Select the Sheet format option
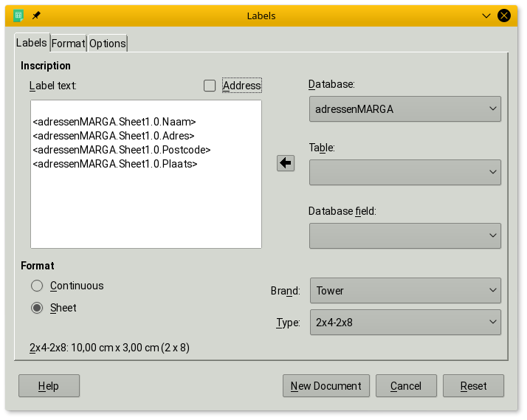Screen dimensions: 527x420 pyautogui.click(x=37, y=308)
